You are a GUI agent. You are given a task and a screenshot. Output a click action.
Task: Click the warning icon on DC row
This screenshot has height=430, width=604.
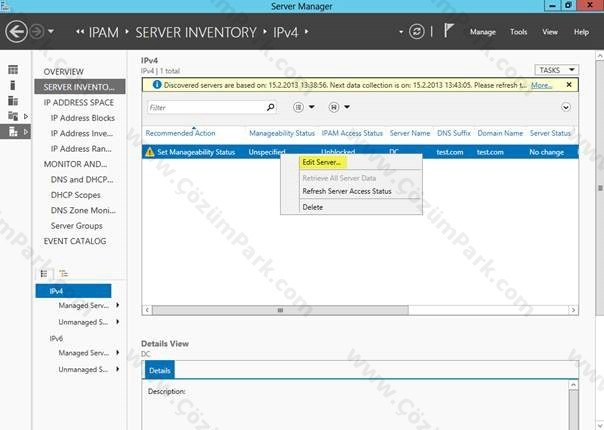(150, 152)
